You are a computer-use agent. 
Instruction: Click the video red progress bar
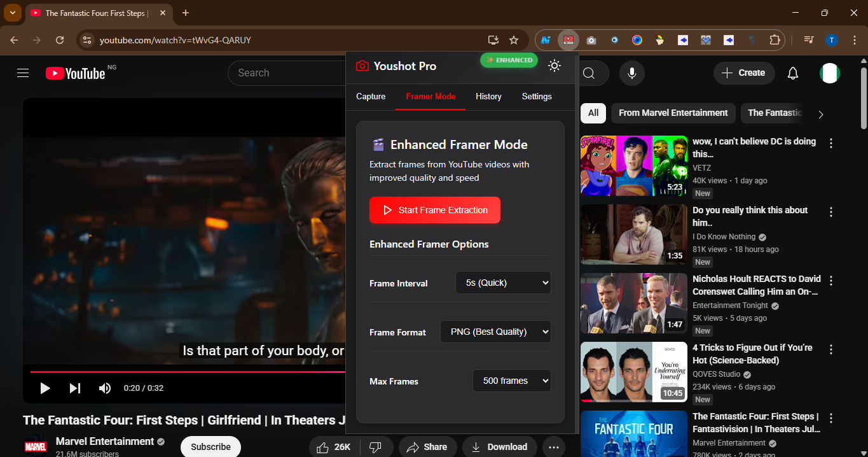188,372
